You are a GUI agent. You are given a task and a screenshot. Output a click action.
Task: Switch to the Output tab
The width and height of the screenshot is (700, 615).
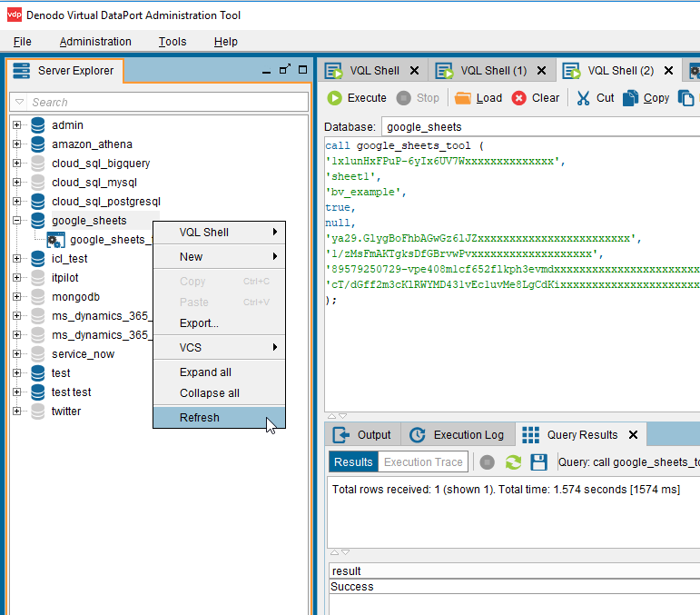362,434
